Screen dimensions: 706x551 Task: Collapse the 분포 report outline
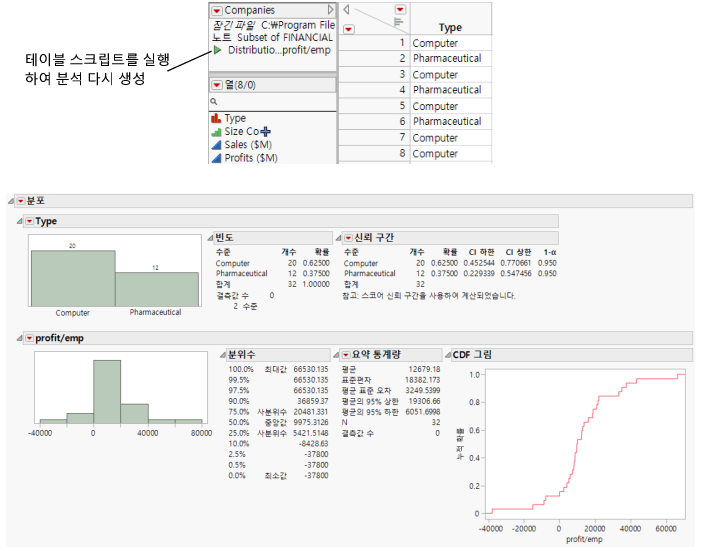point(11,201)
